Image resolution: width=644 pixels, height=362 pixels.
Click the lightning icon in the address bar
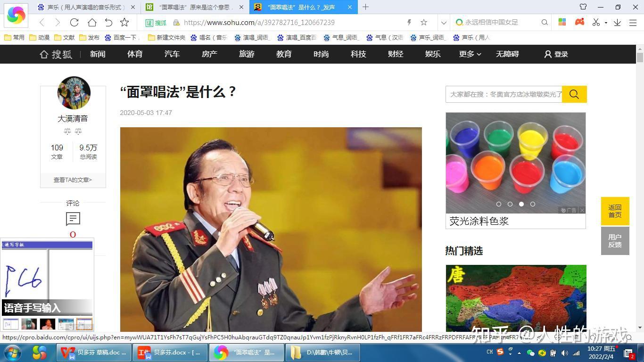click(x=409, y=22)
